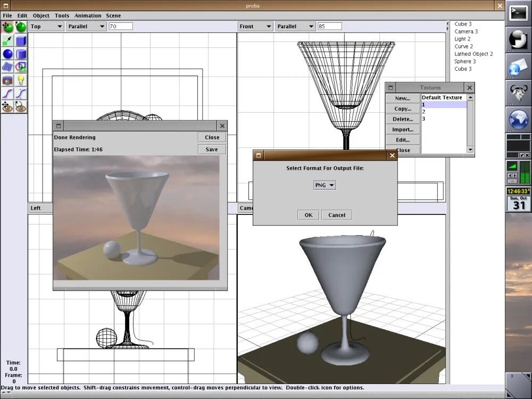Open the Parallel projection dropdown for Top view
Viewport: 532px width, 399px height.
pyautogui.click(x=86, y=26)
